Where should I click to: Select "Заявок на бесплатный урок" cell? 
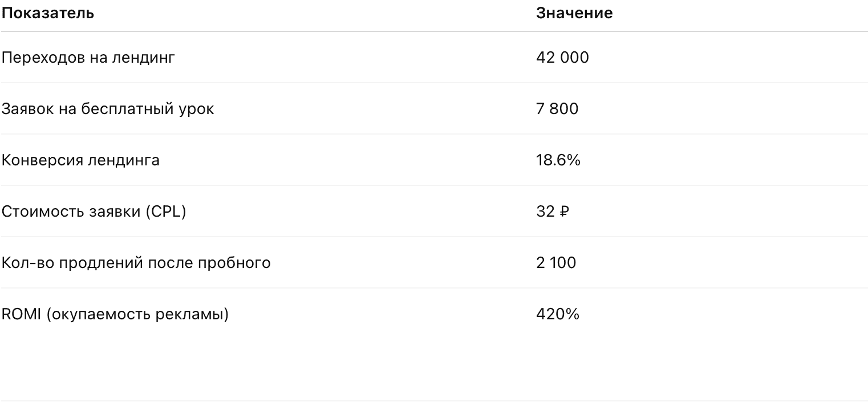(x=108, y=109)
